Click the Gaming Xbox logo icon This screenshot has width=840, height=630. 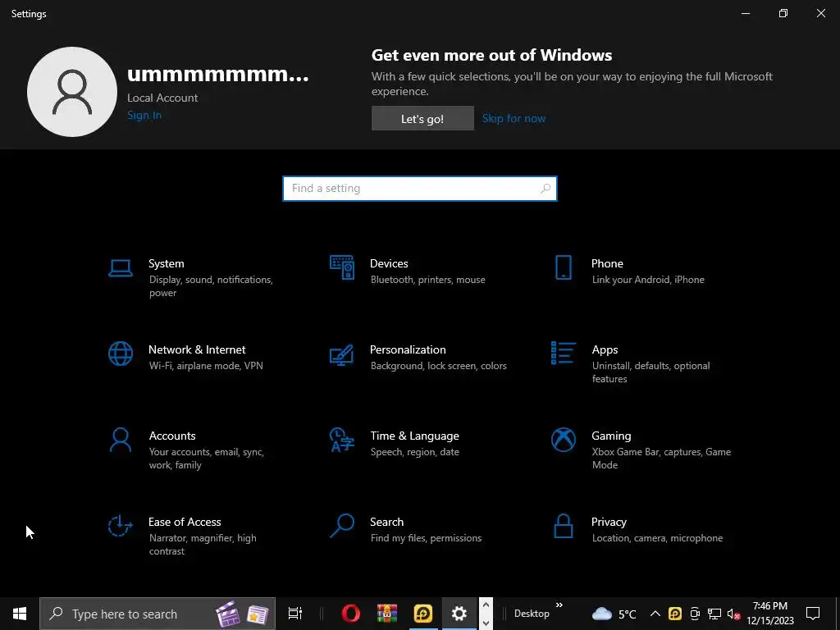tap(563, 440)
